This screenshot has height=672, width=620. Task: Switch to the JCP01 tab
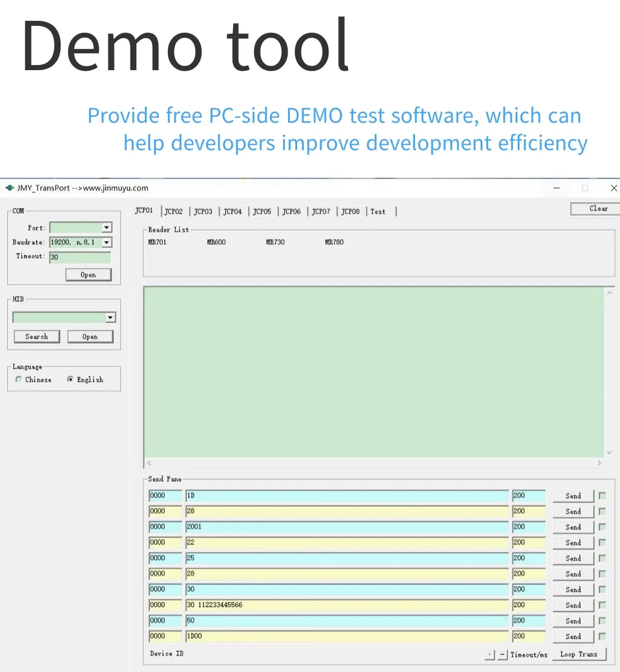[144, 211]
